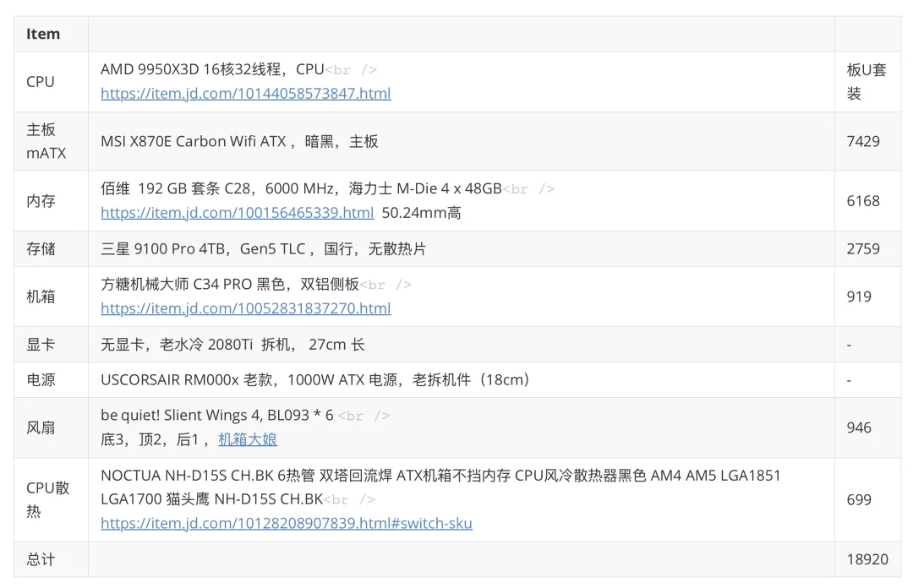913x588 pixels.
Task: Click the 板U套装 price cell
Action: click(867, 81)
